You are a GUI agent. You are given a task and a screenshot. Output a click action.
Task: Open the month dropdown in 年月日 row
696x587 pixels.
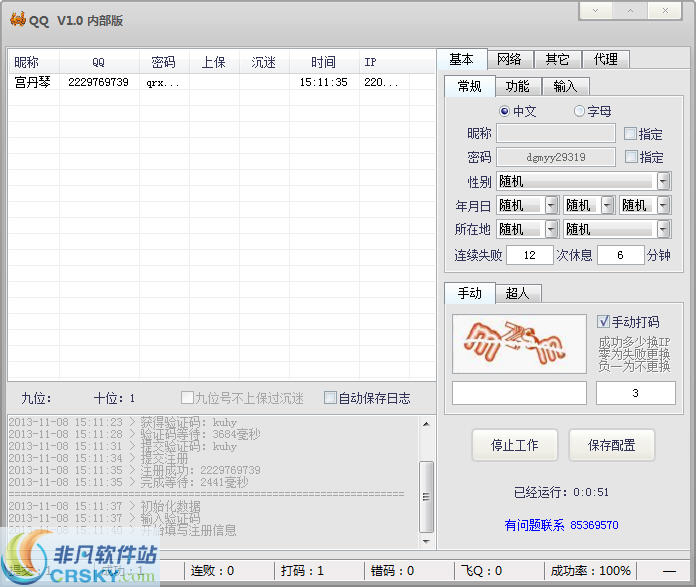[x=607, y=205]
